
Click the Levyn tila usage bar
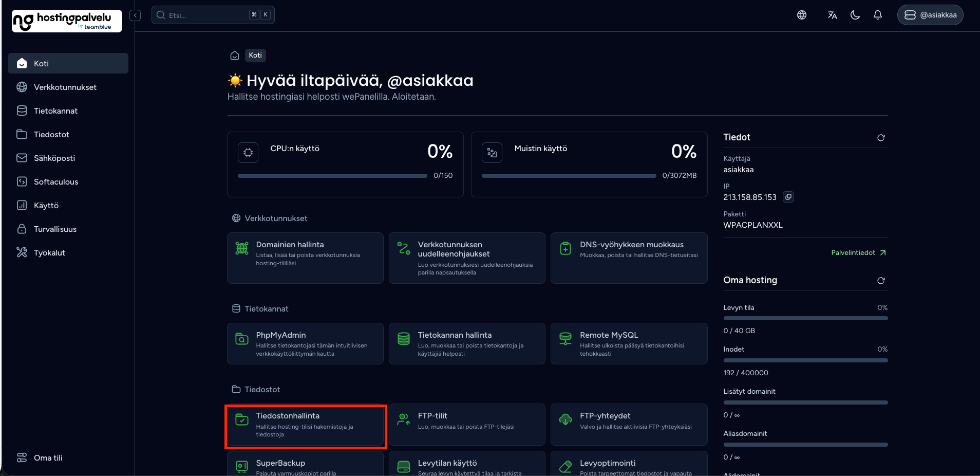(805, 318)
